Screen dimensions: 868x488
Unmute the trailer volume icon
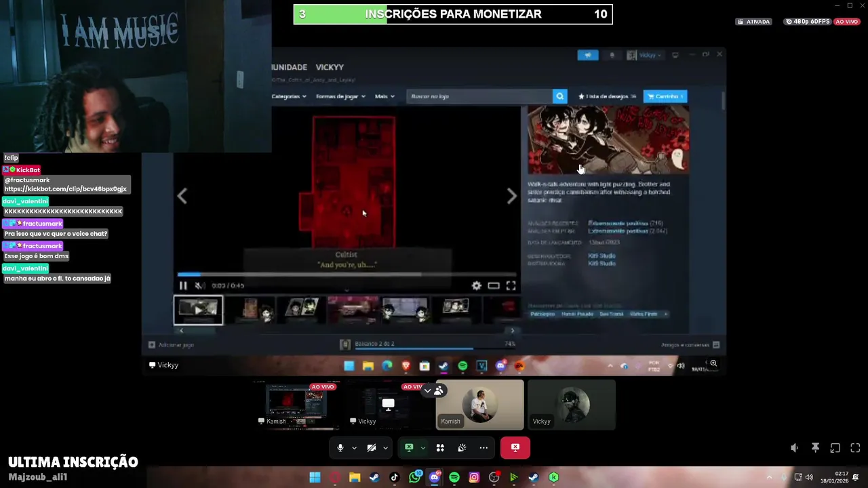(199, 285)
